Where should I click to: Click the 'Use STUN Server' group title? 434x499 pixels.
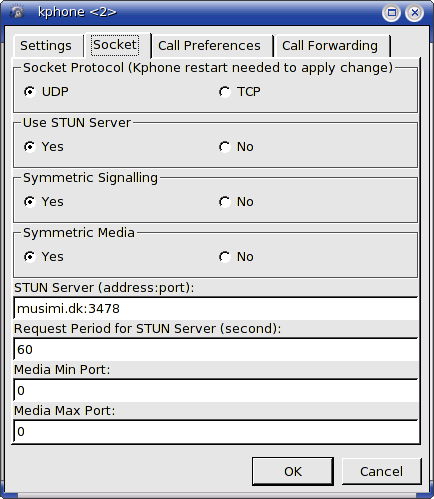click(77, 123)
